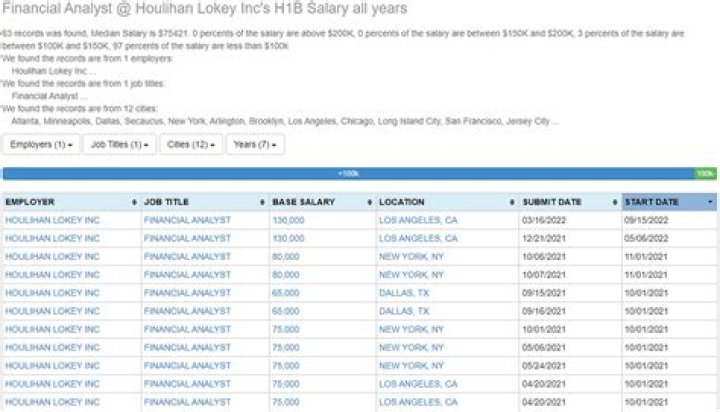Sort by the Employer column arrow icon

pos(134,202)
